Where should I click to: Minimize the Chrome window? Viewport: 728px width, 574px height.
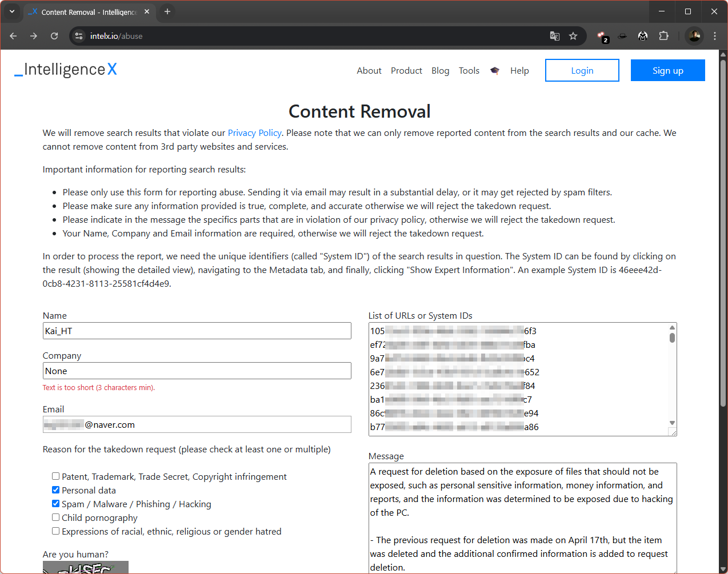[x=662, y=11]
